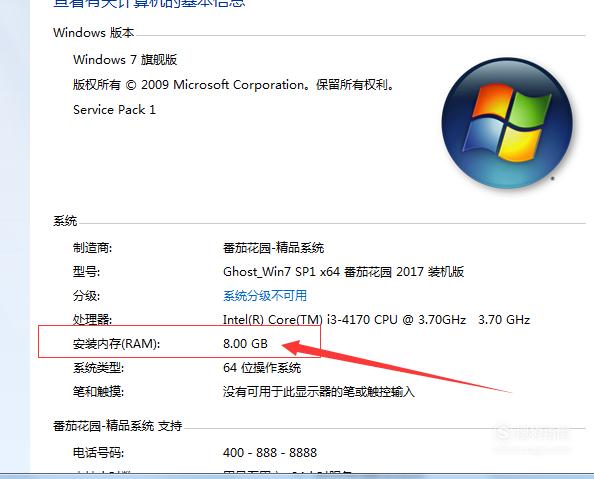Image resolution: width=594 pixels, height=479 pixels.
Task: Click the Windows 版本 section header
Action: click(x=94, y=33)
